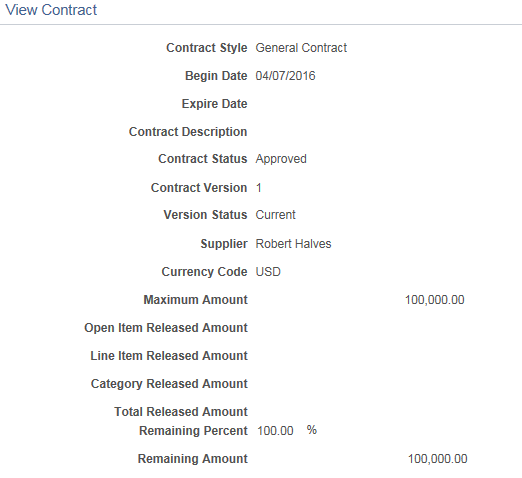The image size is (522, 478).
Task: Select the Maximum Amount label
Action: coord(196,300)
